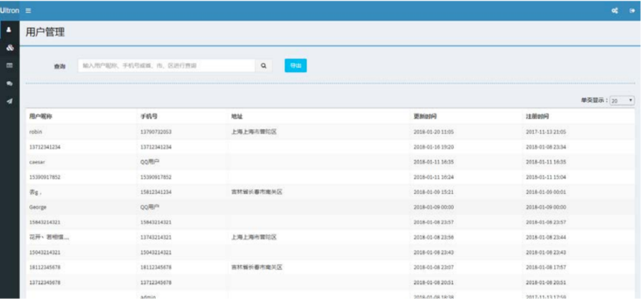Open the paper plane icon in sidebar

[x=10, y=101]
